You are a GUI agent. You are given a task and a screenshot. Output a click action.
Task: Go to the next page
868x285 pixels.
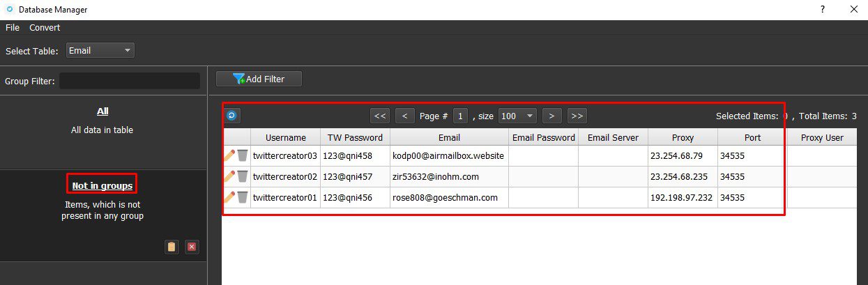[551, 116]
